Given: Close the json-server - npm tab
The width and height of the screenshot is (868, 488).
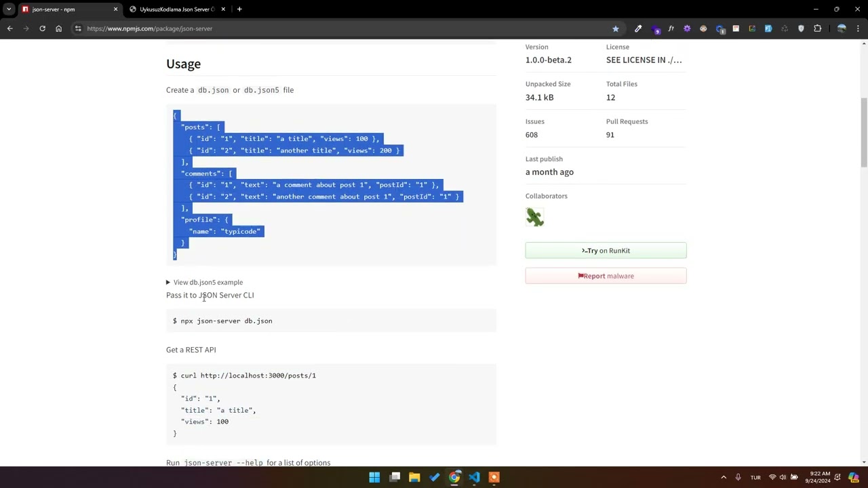Looking at the screenshot, I should [x=115, y=9].
